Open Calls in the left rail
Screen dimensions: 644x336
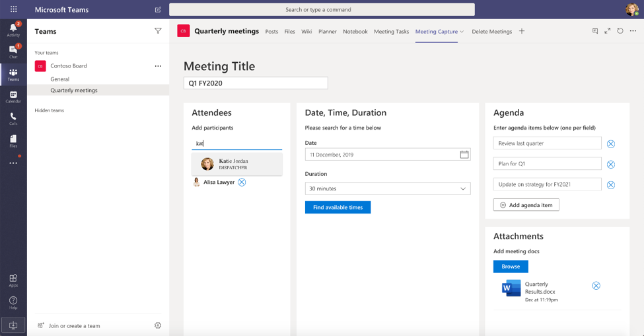13,118
